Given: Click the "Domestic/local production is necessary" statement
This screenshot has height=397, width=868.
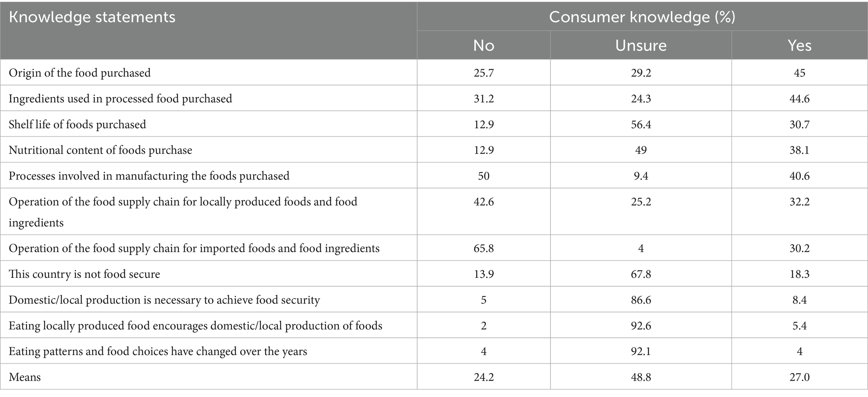Looking at the screenshot, I should 164,300.
